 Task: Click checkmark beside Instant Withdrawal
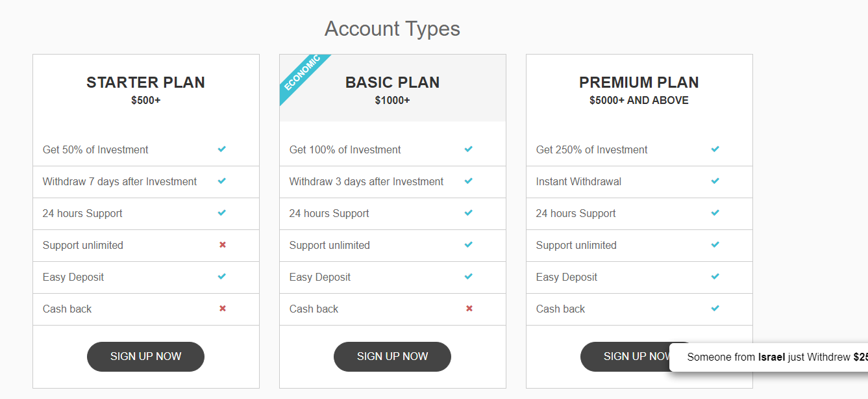pyautogui.click(x=715, y=181)
